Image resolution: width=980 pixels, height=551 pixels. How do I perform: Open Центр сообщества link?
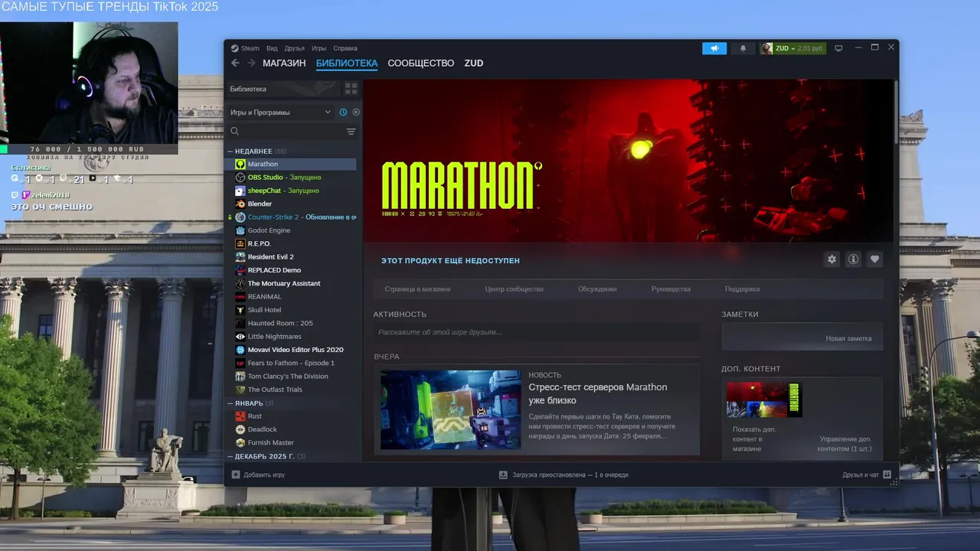[514, 289]
